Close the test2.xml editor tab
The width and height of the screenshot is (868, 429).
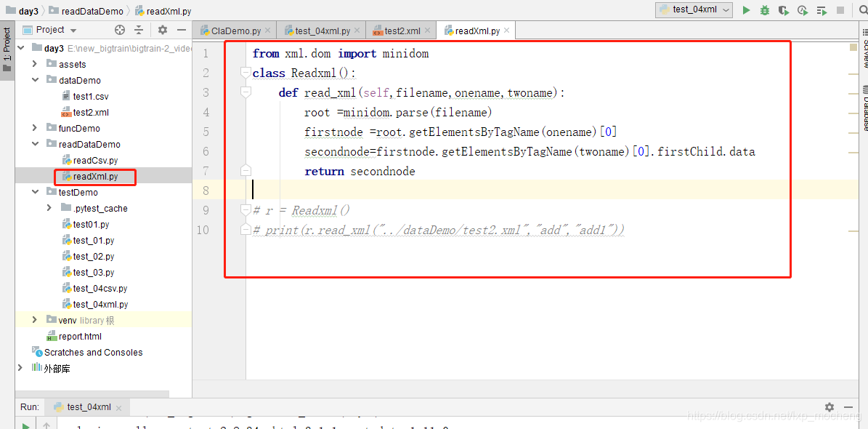427,31
